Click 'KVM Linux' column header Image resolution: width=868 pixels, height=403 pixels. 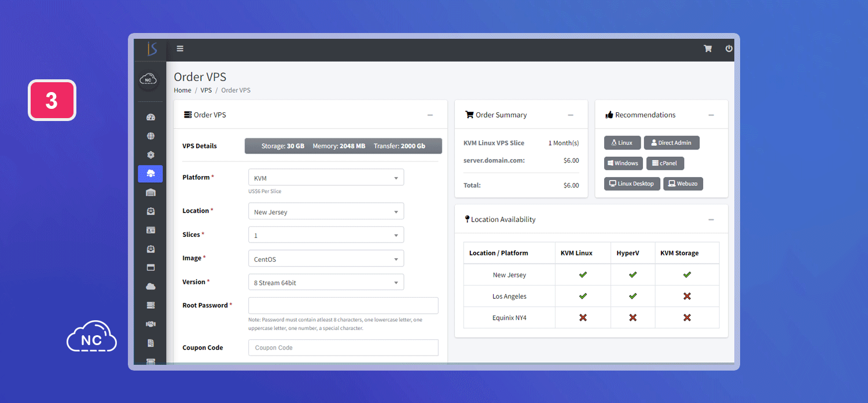point(576,253)
